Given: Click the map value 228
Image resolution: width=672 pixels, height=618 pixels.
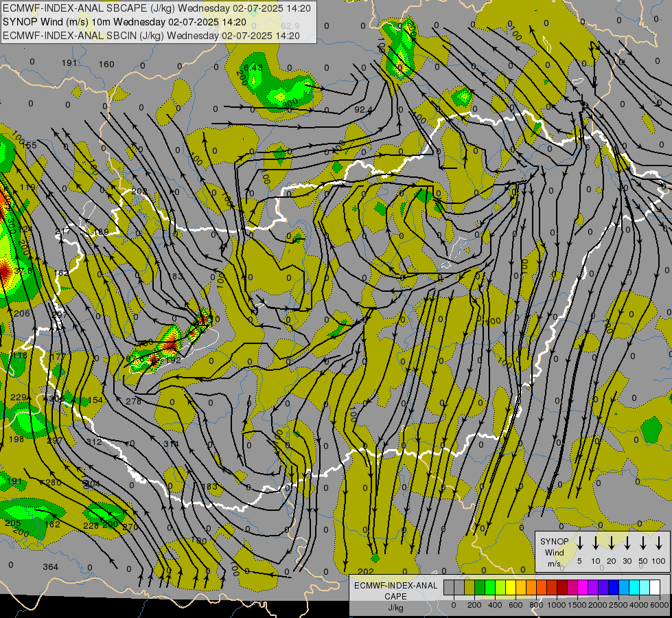Looking at the screenshot, I should coord(91,526).
